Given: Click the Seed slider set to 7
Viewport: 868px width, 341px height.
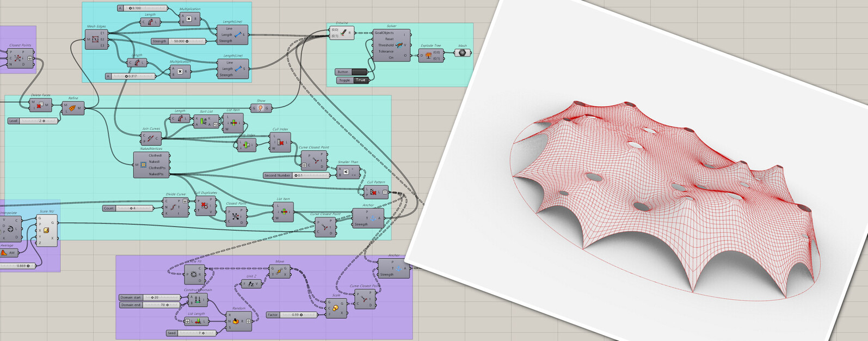Looking at the screenshot, I should tap(191, 333).
